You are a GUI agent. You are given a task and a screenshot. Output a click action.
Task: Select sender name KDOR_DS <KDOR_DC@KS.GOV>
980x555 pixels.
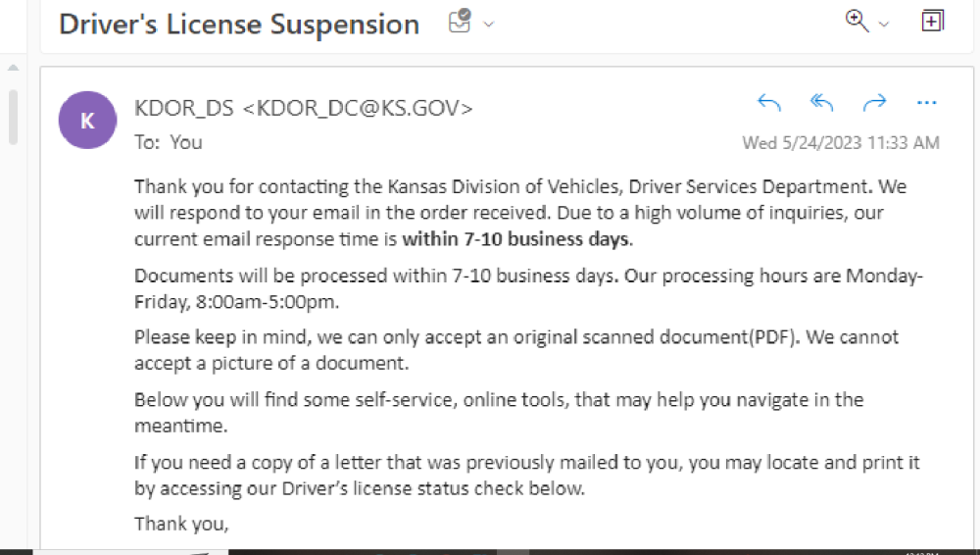(x=304, y=108)
